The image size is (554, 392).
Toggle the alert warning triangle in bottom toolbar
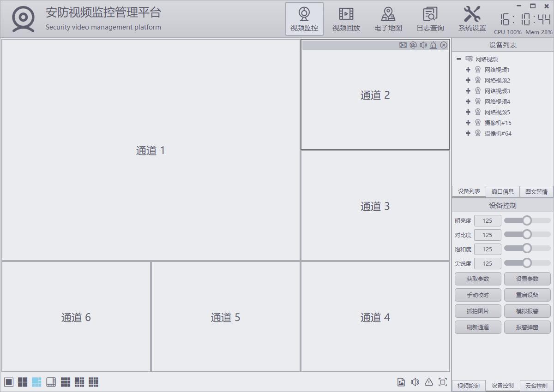coord(429,382)
